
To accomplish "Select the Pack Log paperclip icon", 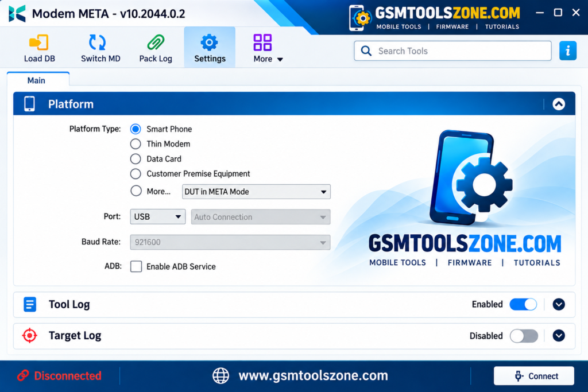I will (x=156, y=42).
